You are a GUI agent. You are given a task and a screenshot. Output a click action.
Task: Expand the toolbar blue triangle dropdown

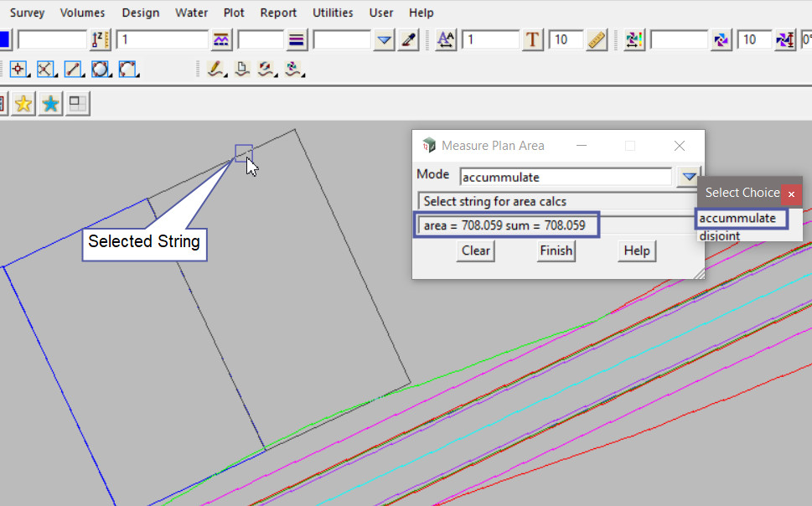[x=384, y=40]
